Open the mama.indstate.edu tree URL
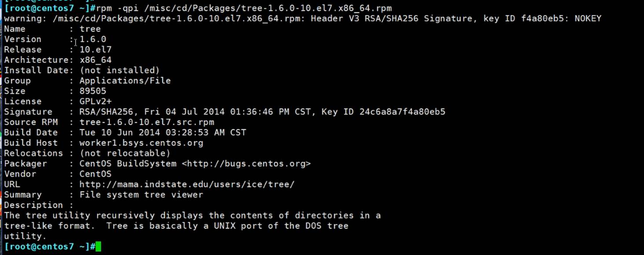The width and height of the screenshot is (644, 255). (x=187, y=185)
